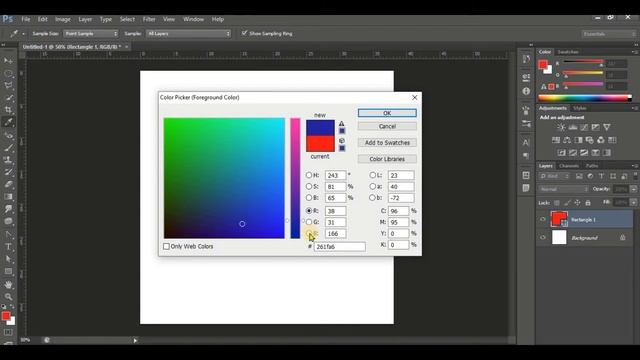
Task: Open Color Libraries
Action: tap(387, 159)
